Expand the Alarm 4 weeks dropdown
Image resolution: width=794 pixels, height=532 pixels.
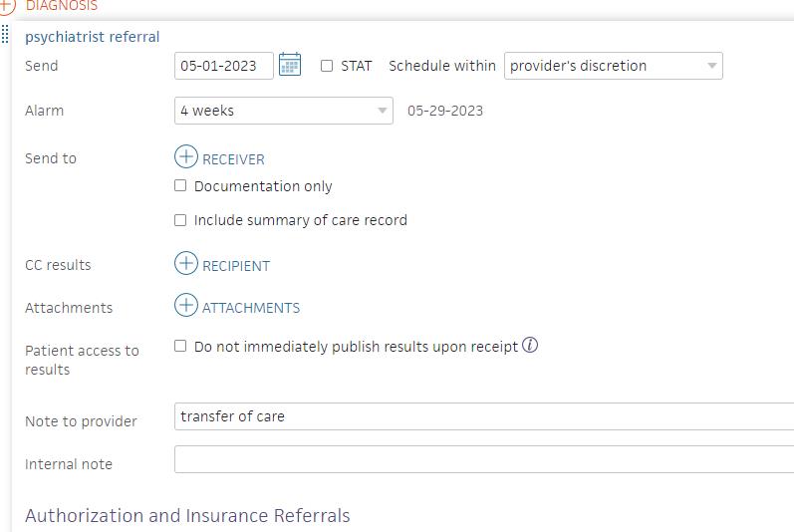[x=284, y=111]
